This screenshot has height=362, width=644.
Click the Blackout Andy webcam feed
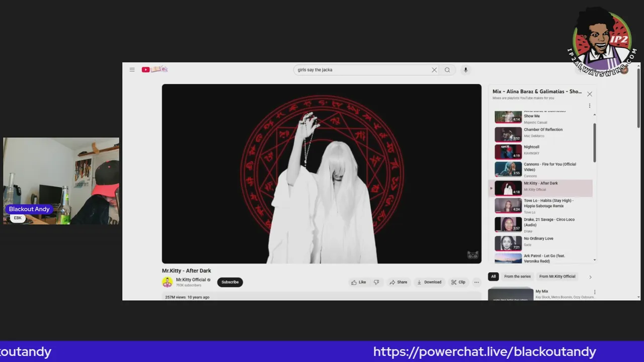61,181
